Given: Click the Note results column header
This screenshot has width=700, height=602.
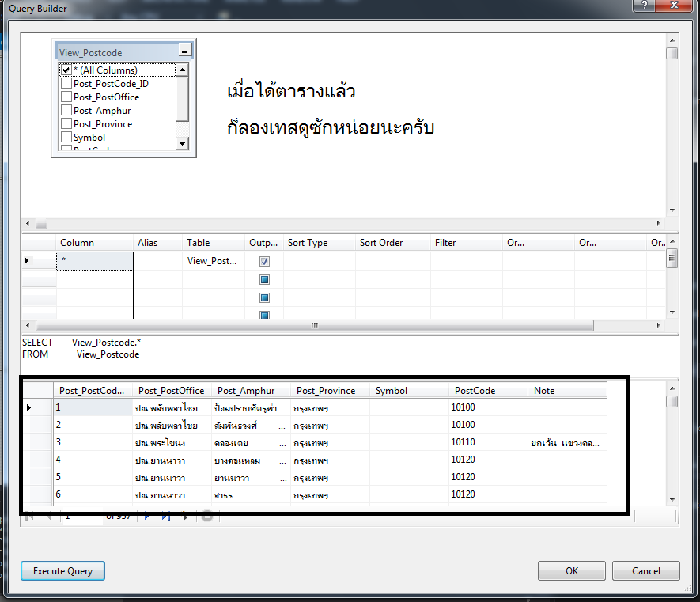Looking at the screenshot, I should [567, 391].
